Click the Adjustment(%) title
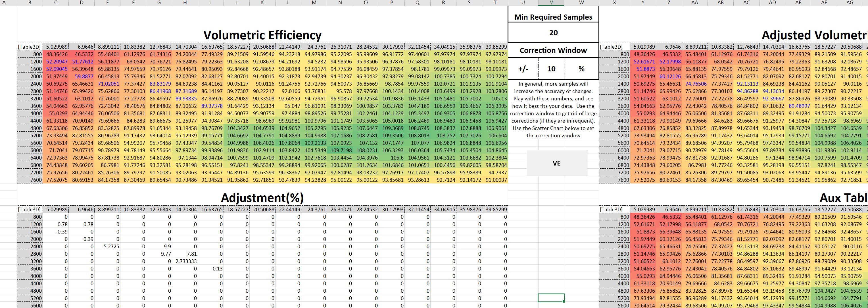Viewport: 868px width, 308px height. click(x=262, y=198)
